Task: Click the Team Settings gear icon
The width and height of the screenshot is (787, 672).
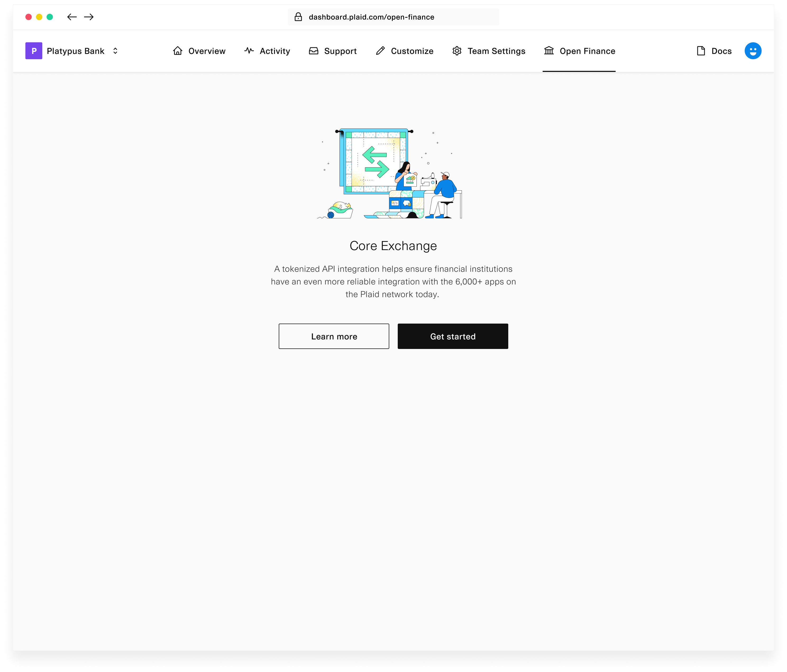Action: pos(457,51)
